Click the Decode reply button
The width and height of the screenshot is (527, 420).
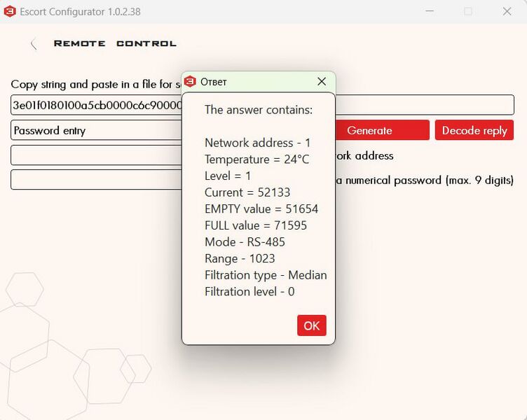[x=474, y=130]
